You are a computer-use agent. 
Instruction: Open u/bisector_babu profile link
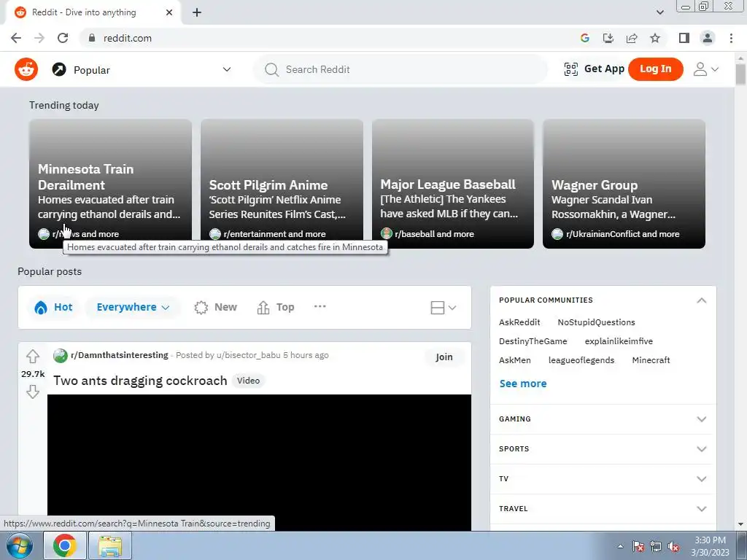coord(248,355)
